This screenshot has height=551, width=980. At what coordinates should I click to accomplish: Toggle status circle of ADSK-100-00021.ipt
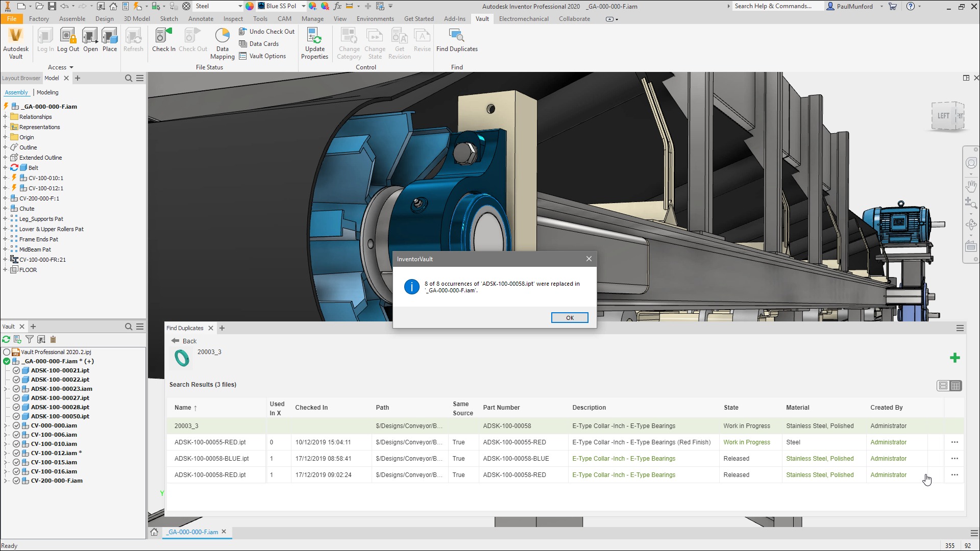click(x=16, y=370)
